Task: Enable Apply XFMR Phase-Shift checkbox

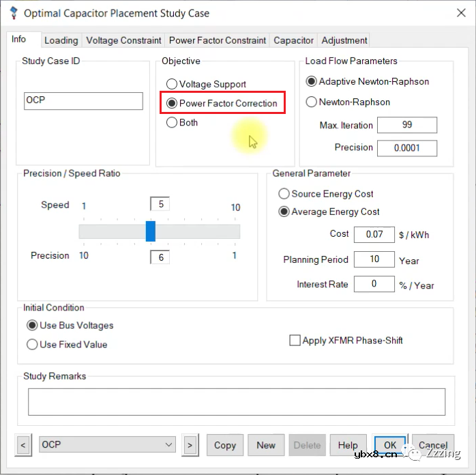Action: coord(295,341)
